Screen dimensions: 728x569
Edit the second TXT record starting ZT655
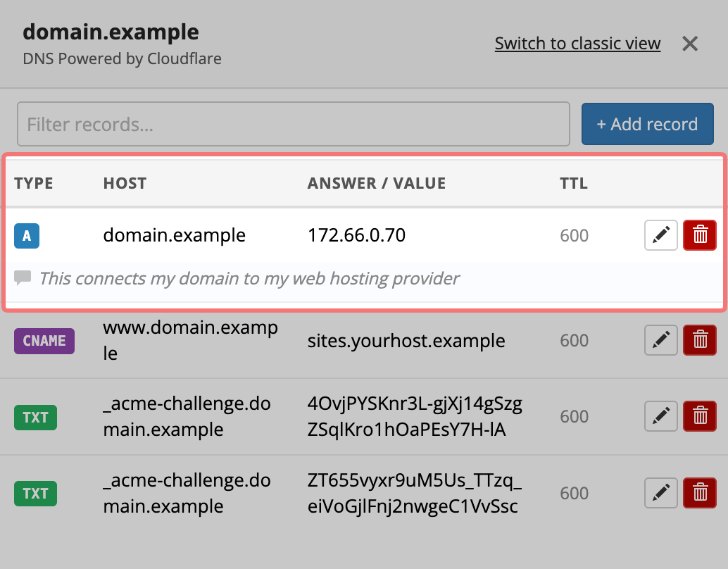(x=661, y=493)
